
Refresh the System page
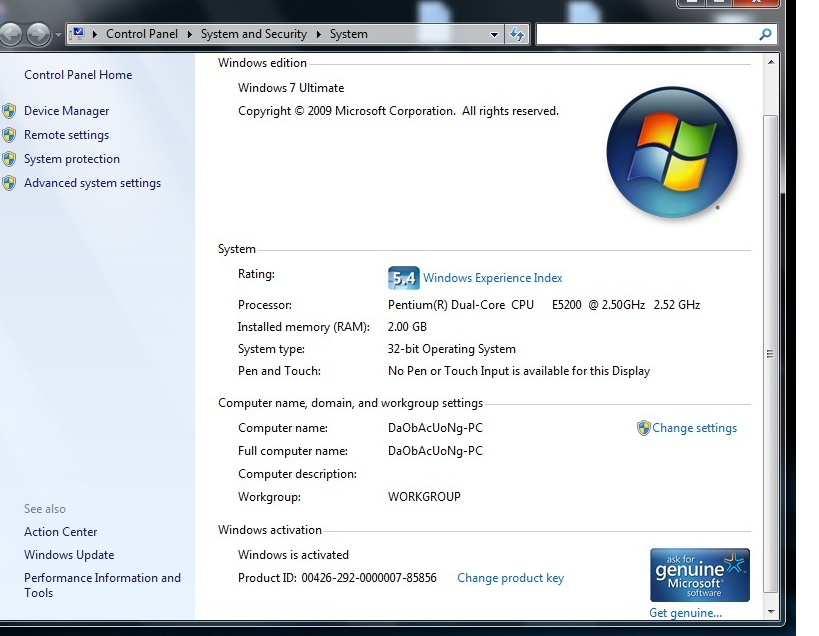pyautogui.click(x=517, y=35)
